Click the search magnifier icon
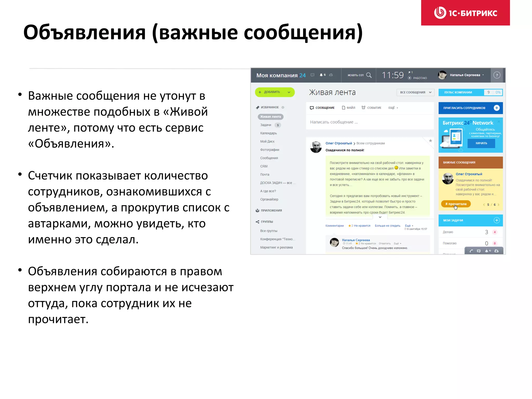Image resolution: width=532 pixels, height=399 pixels. 369,75
